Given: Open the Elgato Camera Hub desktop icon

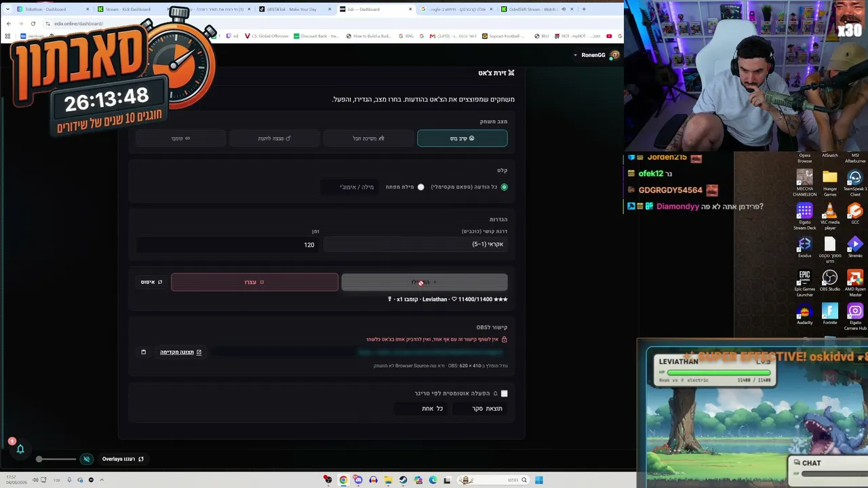Looking at the screenshot, I should [x=855, y=317].
